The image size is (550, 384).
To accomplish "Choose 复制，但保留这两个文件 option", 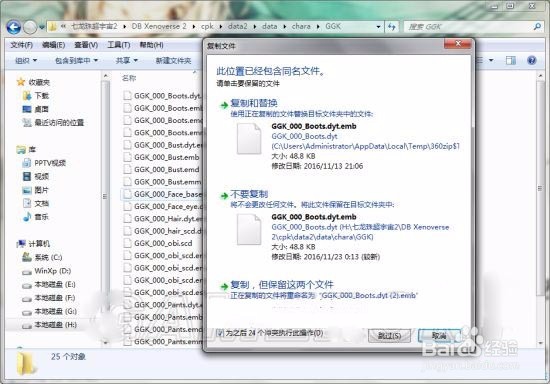I will click(282, 285).
